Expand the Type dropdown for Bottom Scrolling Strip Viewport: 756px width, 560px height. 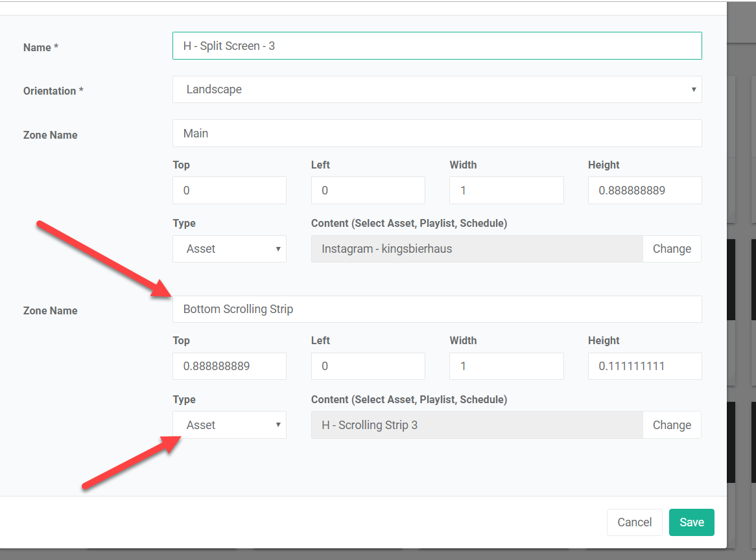(229, 425)
